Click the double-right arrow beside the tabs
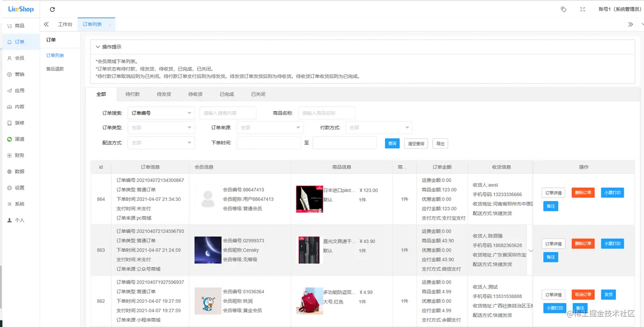 631,24
